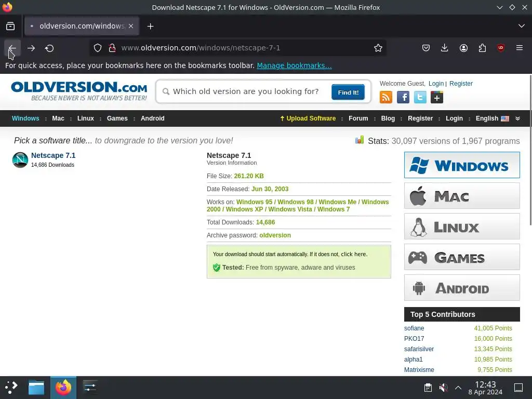Open the Firefox account icon

tap(463, 48)
